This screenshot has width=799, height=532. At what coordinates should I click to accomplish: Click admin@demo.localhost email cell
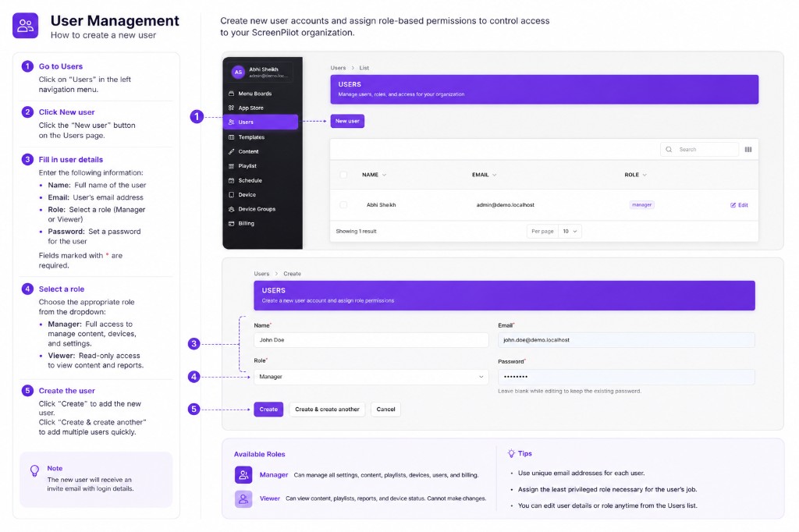tap(506, 205)
